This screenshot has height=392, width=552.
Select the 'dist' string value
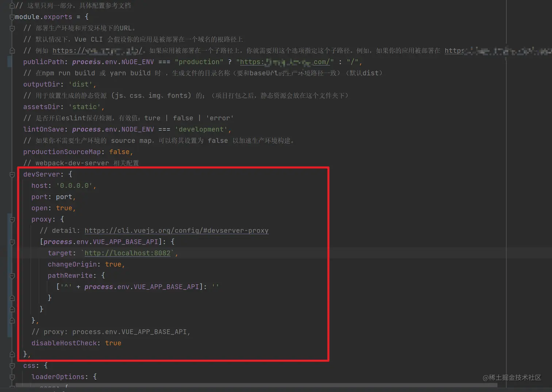point(80,84)
